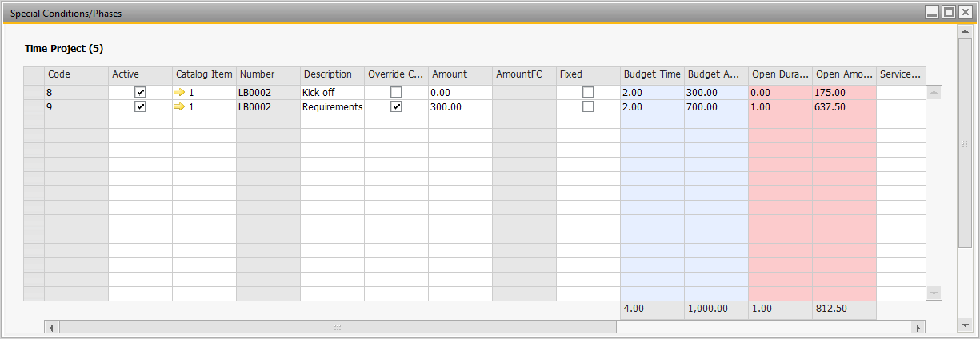Click the horizontal scrollbar right arrow
The width and height of the screenshot is (980, 339).
[918, 327]
